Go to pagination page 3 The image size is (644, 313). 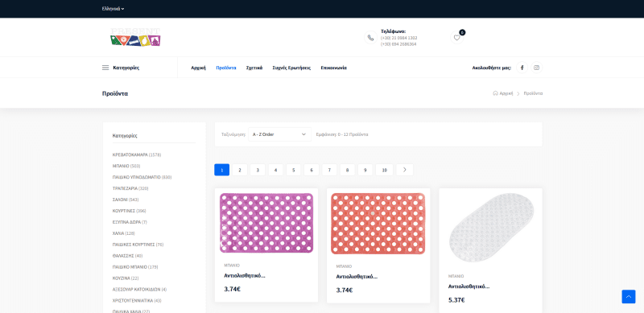pos(258,170)
